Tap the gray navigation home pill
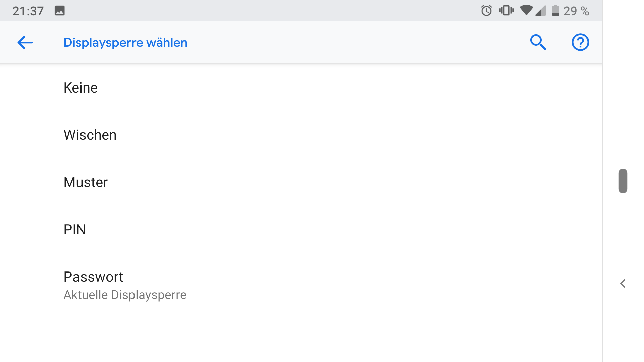 point(623,181)
